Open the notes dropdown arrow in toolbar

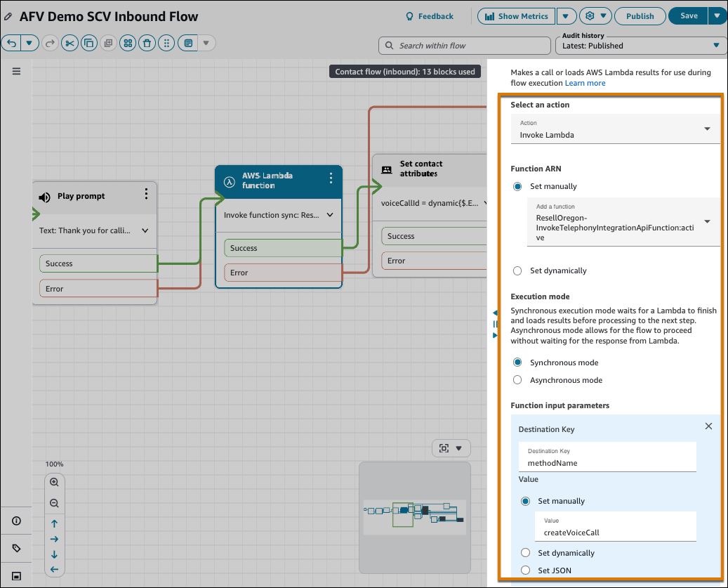click(206, 43)
